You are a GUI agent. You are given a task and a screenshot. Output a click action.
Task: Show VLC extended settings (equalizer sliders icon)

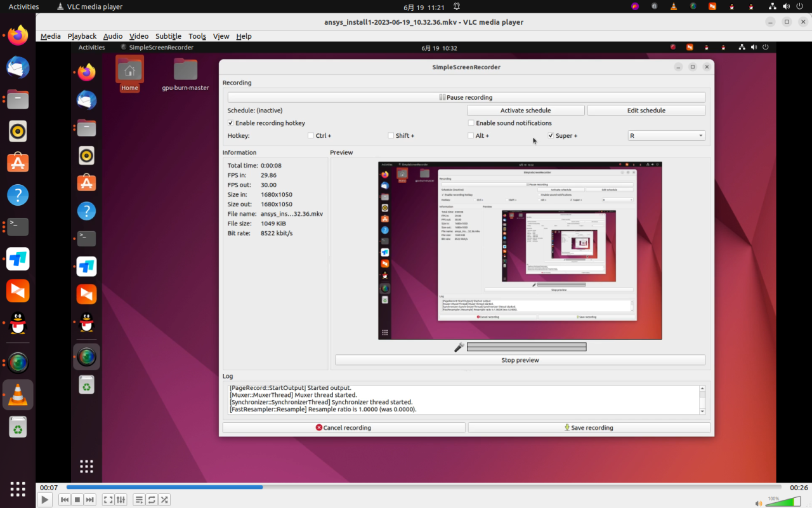click(121, 500)
